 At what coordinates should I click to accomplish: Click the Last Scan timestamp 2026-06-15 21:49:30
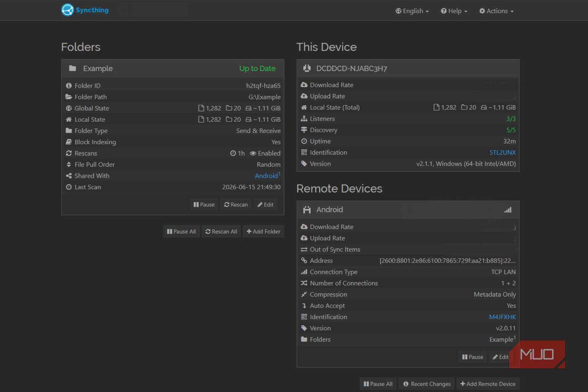point(251,187)
